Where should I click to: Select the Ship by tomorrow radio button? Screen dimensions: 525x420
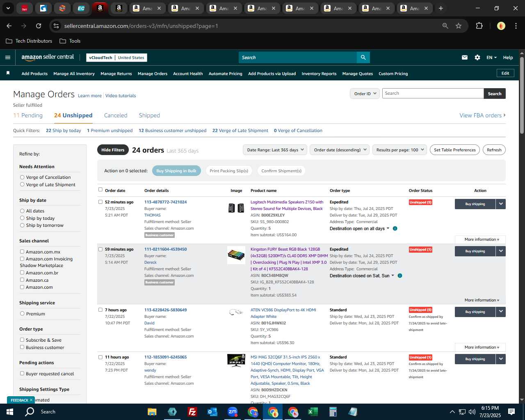click(22, 225)
